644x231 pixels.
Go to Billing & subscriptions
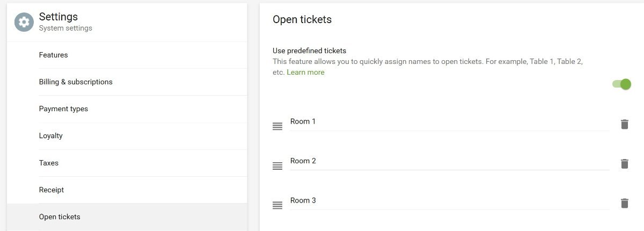[76, 82]
